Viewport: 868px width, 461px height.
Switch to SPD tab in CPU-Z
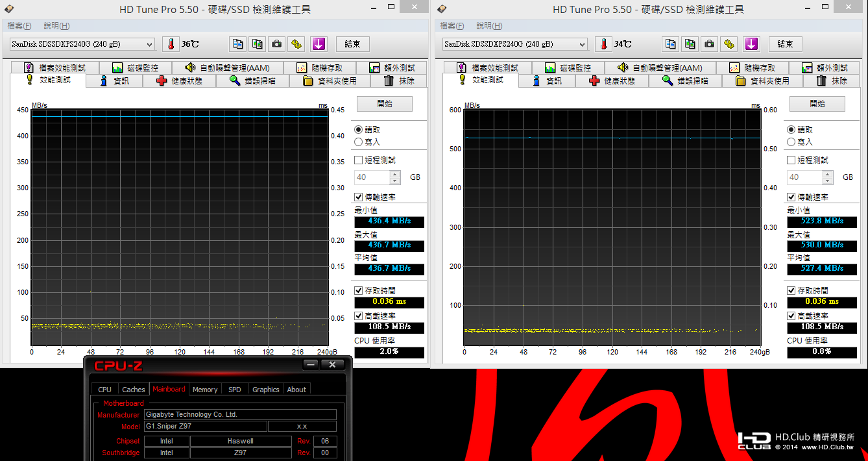point(235,390)
